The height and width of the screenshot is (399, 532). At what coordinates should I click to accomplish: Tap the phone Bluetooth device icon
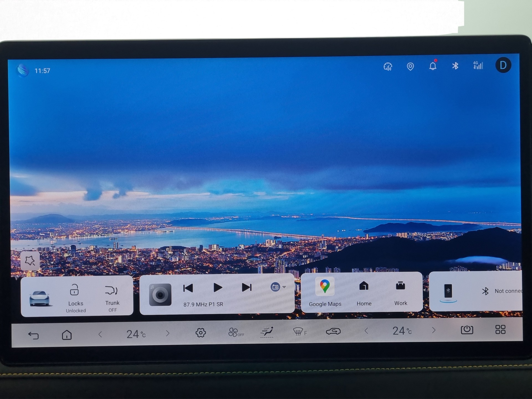click(x=448, y=293)
